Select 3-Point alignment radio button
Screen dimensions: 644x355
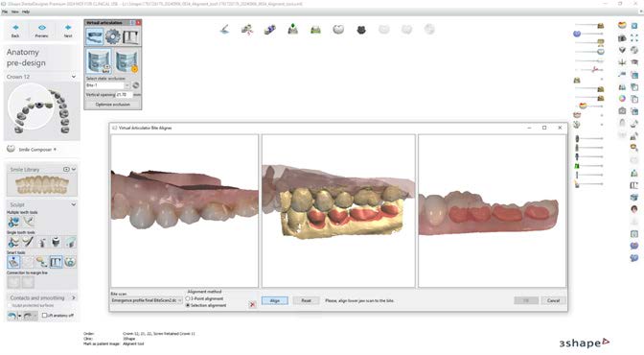click(188, 298)
